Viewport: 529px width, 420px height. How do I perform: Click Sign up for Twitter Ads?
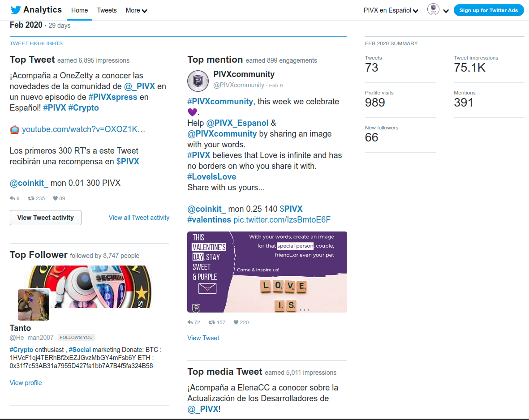pyautogui.click(x=489, y=10)
